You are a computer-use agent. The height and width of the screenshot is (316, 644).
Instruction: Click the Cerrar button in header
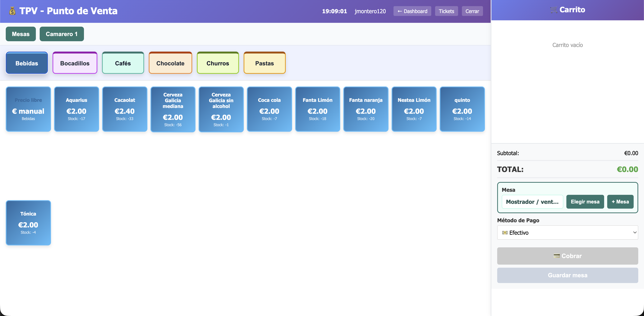coord(472,11)
